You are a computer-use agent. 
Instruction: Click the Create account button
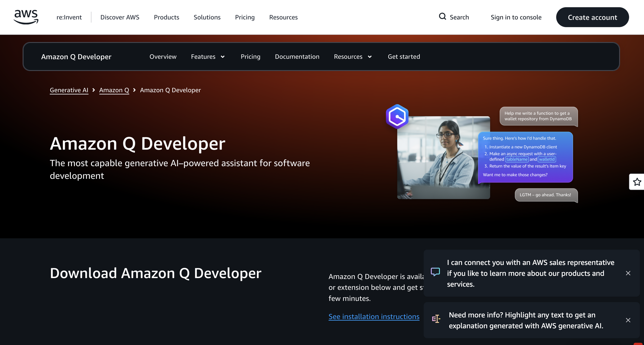pyautogui.click(x=592, y=17)
